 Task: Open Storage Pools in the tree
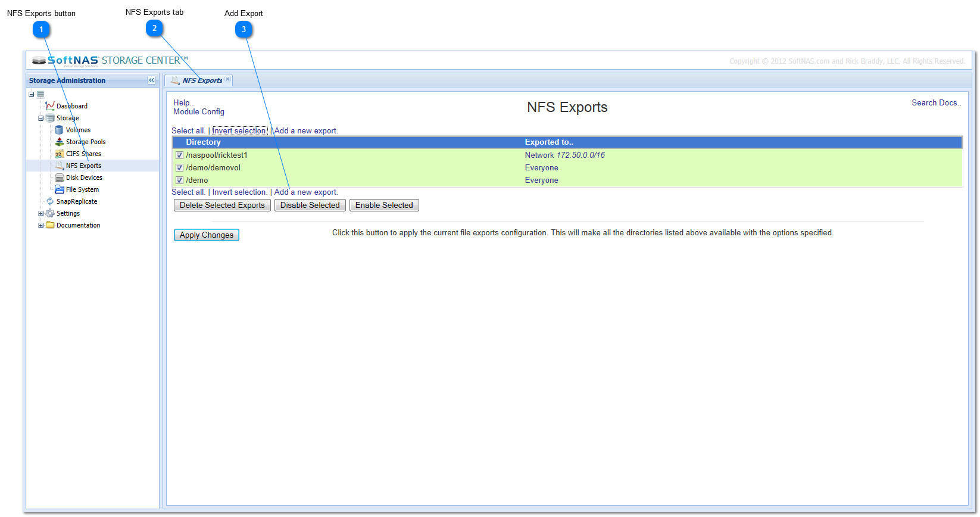click(x=86, y=142)
